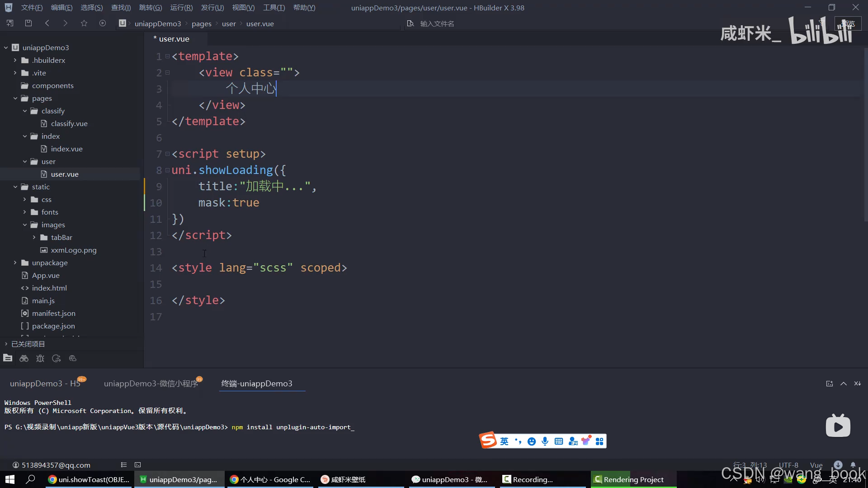
Task: Change the UTF-8 encoding in status bar
Action: (x=788, y=465)
